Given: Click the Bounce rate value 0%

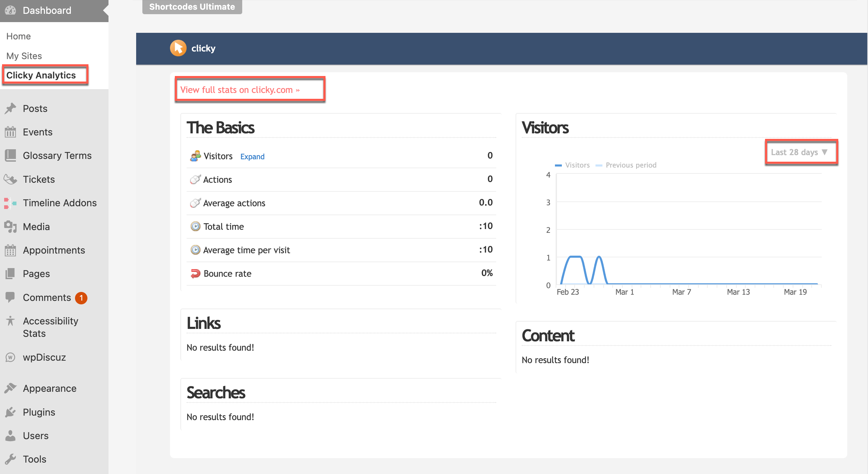Looking at the screenshot, I should (487, 273).
